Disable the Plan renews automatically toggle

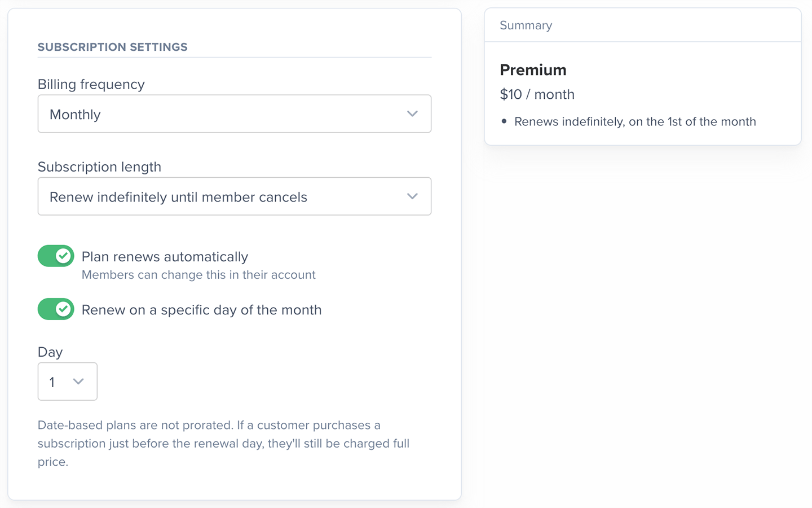coord(56,256)
